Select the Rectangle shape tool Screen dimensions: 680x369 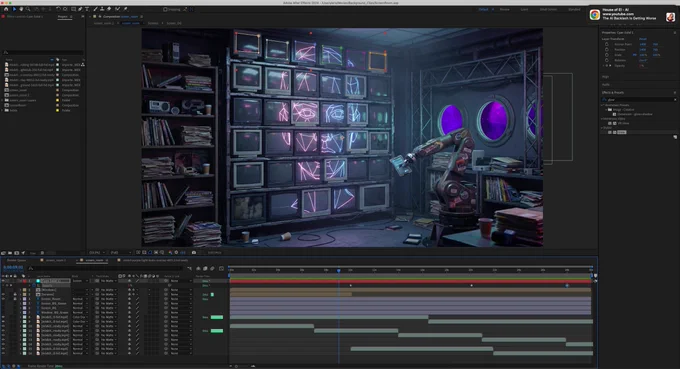pos(73,9)
